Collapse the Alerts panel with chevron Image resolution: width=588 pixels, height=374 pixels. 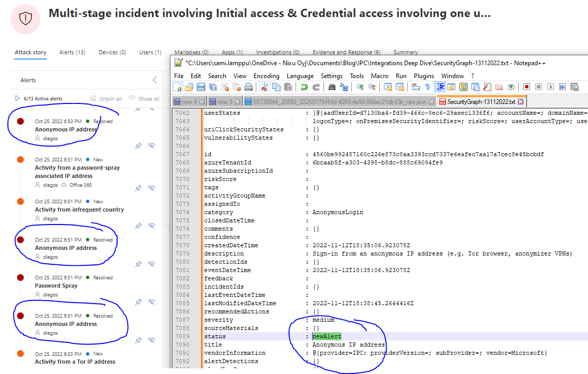tap(154, 80)
